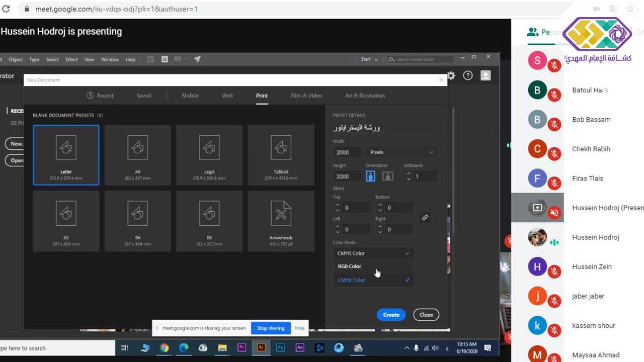Set landscape orientation
The height and width of the screenshot is (362, 644).
[x=387, y=176]
